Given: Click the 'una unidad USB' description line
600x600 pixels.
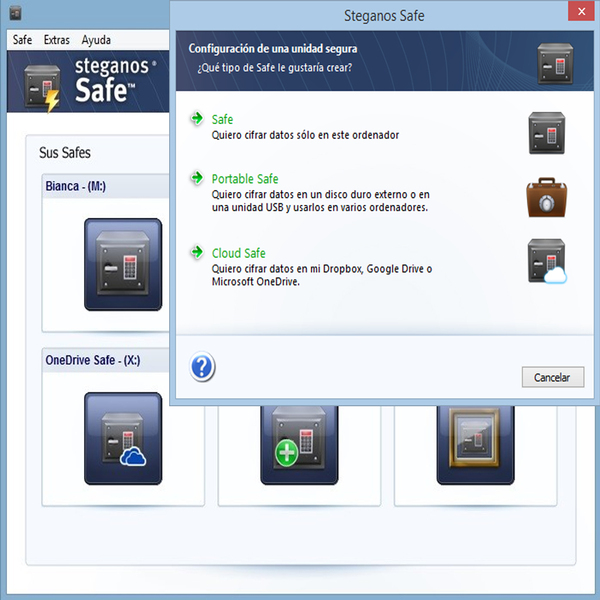Looking at the screenshot, I should (x=320, y=207).
